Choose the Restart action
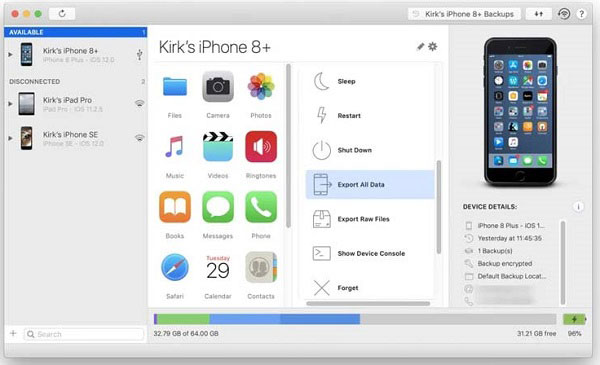This screenshot has width=600, height=365. coord(370,116)
